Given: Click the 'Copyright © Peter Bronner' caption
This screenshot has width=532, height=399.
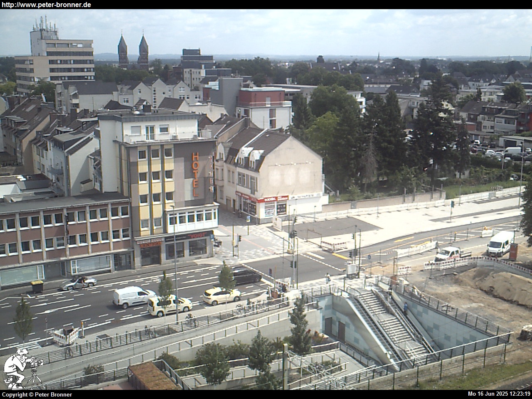Looking at the screenshot, I should 37,394.
